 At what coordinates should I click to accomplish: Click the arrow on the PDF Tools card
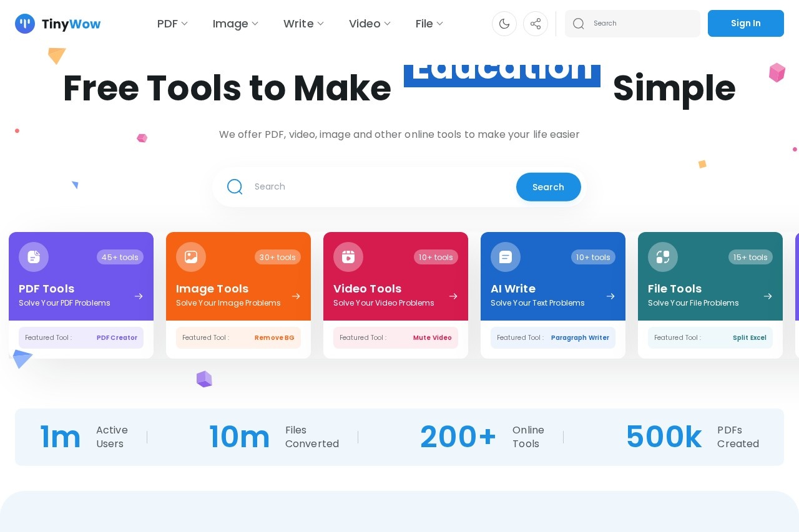click(139, 296)
